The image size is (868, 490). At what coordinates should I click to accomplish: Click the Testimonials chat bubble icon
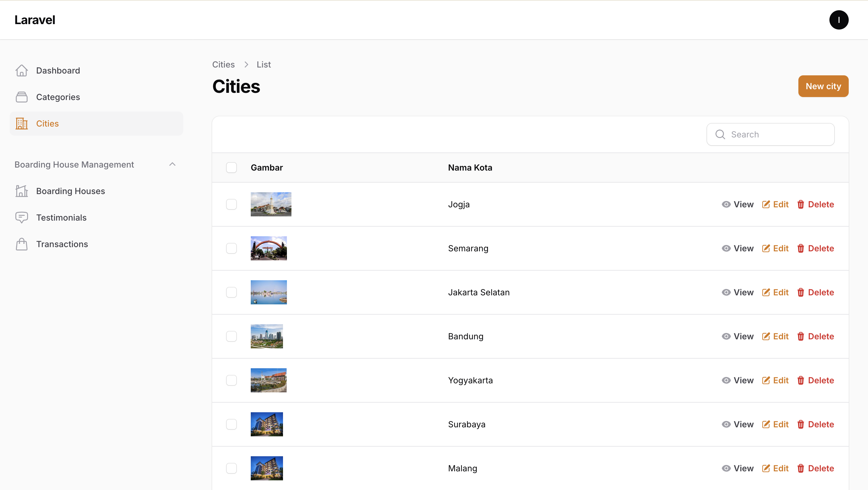(22, 218)
